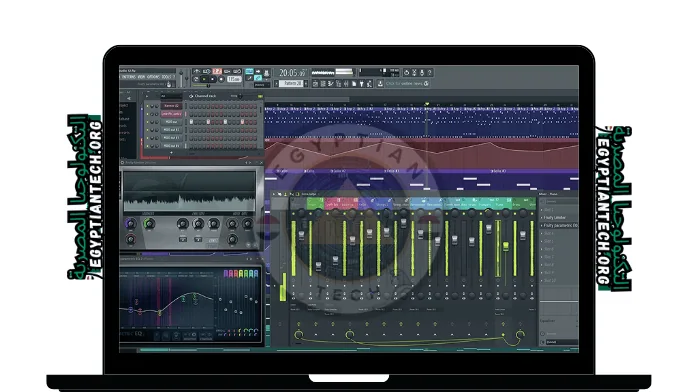Select the green mixer track label
Image resolution: width=698 pixels, height=392 pixels.
click(x=316, y=204)
